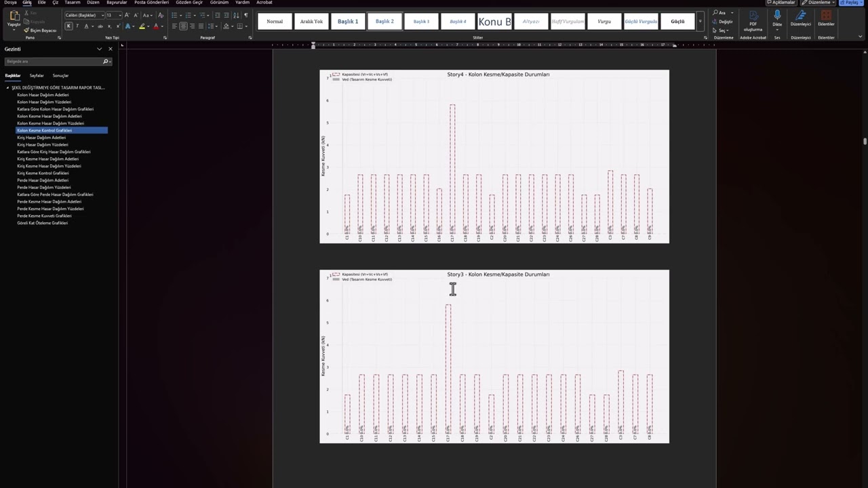
Task: Apply the Normal style
Action: 275,21
